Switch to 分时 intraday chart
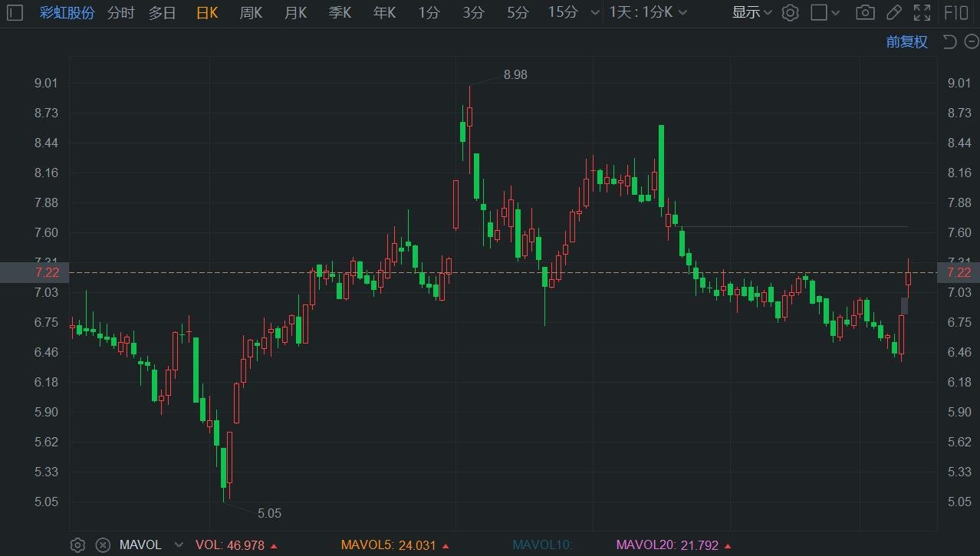 point(120,12)
